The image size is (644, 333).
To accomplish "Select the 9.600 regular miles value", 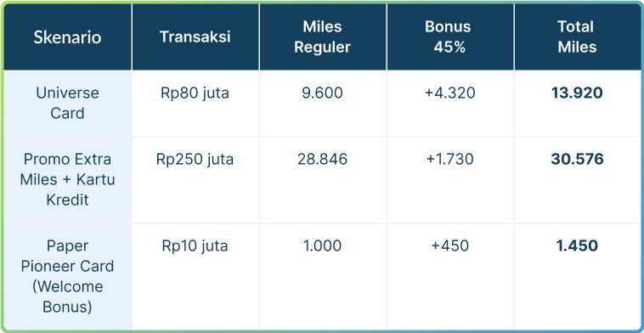I will click(x=322, y=93).
